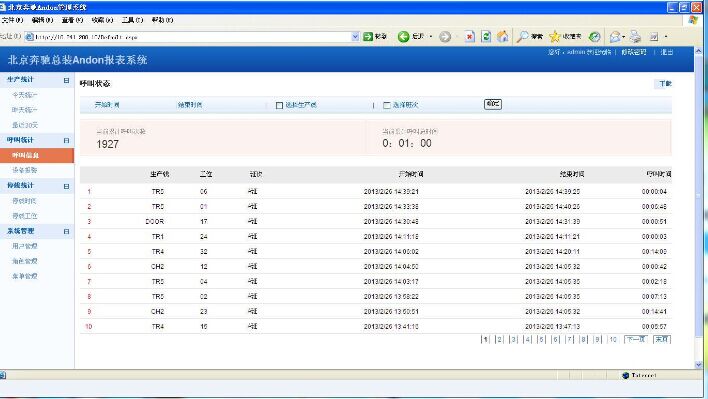The height and width of the screenshot is (399, 708).
Task: Click the address bar URL field
Action: [x=192, y=37]
